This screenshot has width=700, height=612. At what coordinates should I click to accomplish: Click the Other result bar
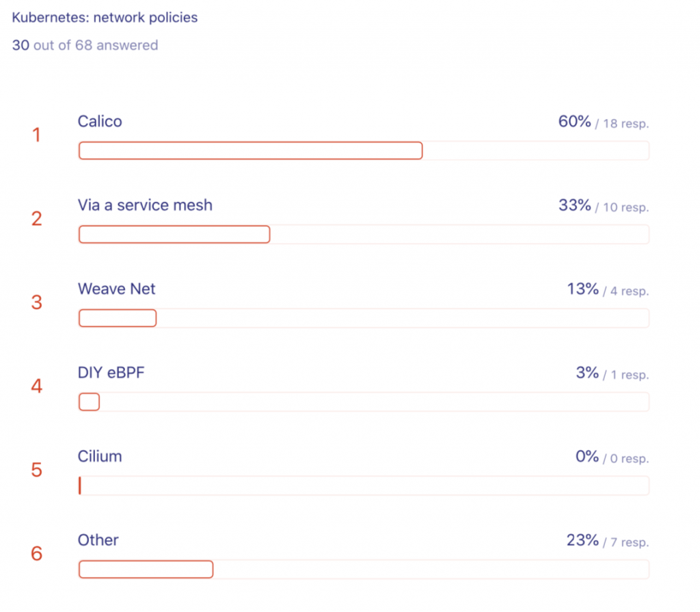[146, 569]
